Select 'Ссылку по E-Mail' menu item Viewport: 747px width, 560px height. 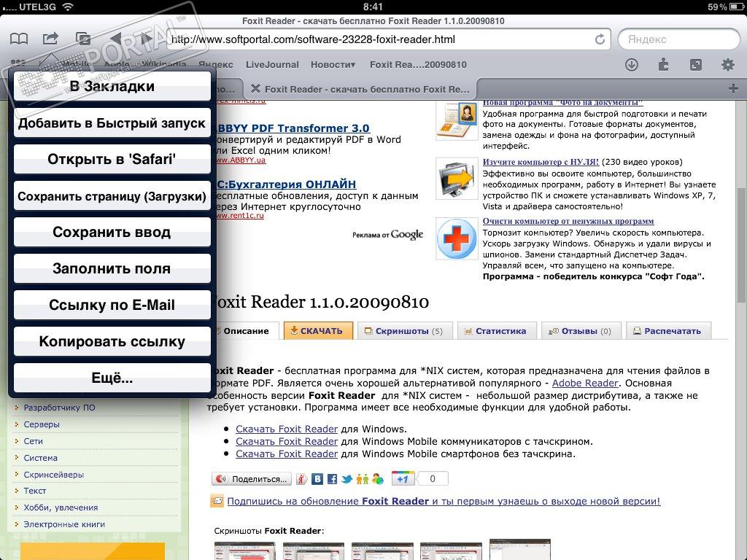(112, 305)
